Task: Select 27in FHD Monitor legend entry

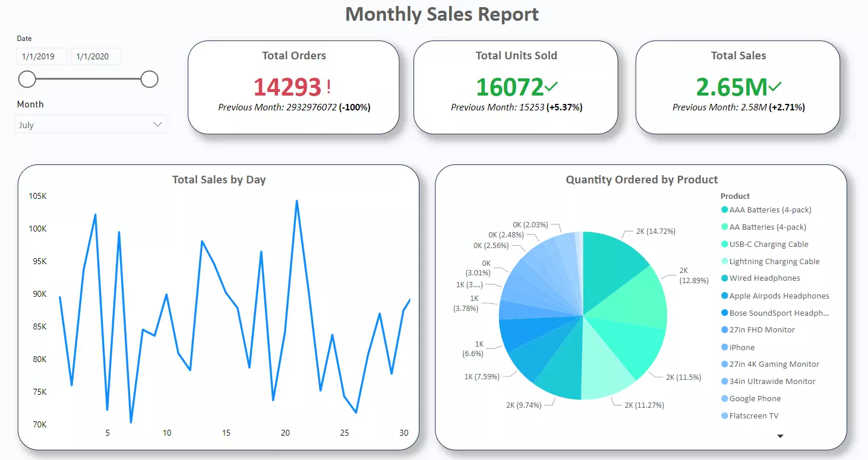Action: click(757, 329)
